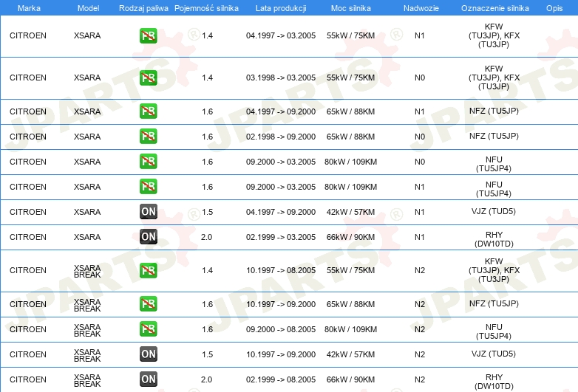Screen dimensions: 578x392
Task: Click the Moc silnika column header
Action: point(350,8)
